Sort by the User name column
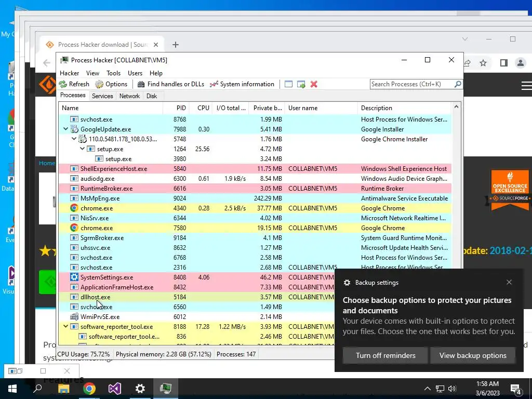Viewport: 532px width, 399px height. (x=321, y=108)
